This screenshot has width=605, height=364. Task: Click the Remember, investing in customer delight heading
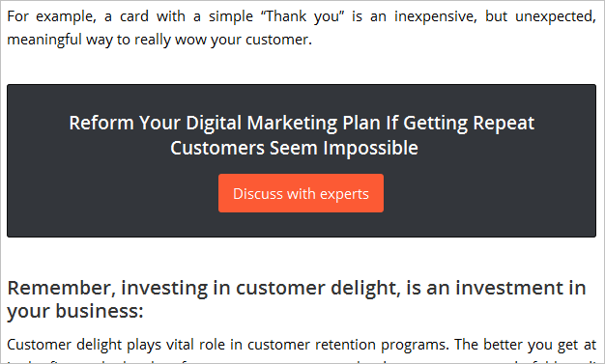click(x=297, y=299)
